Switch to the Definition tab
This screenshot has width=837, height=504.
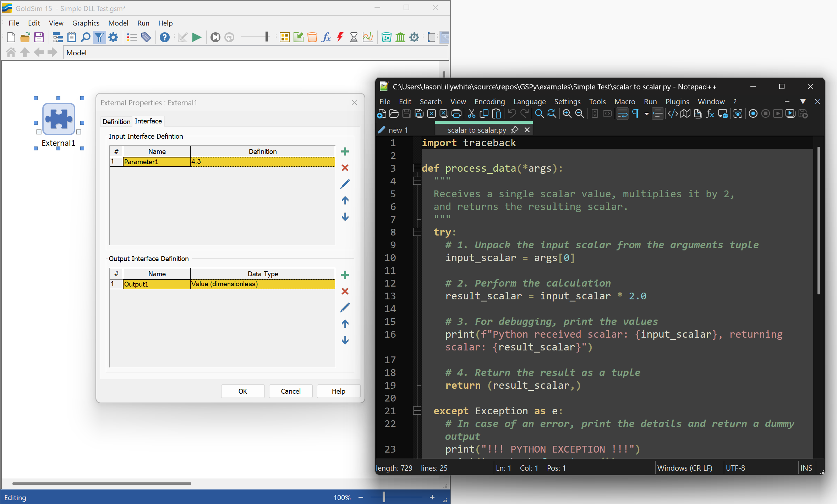(x=116, y=122)
